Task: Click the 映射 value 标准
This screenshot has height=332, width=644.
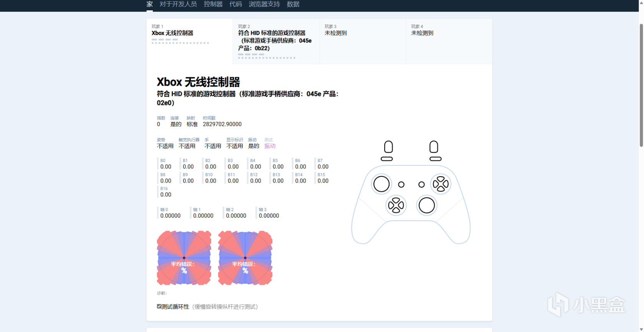Action: tap(192, 124)
